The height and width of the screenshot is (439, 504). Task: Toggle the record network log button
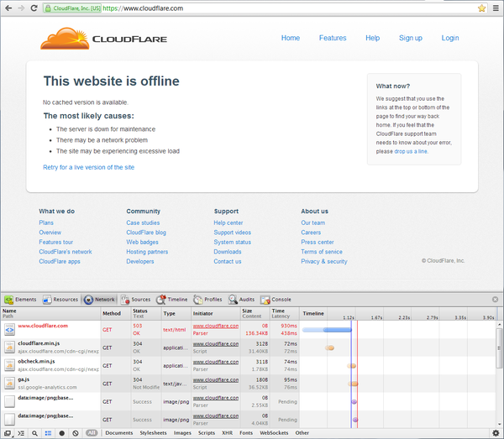(x=61, y=433)
